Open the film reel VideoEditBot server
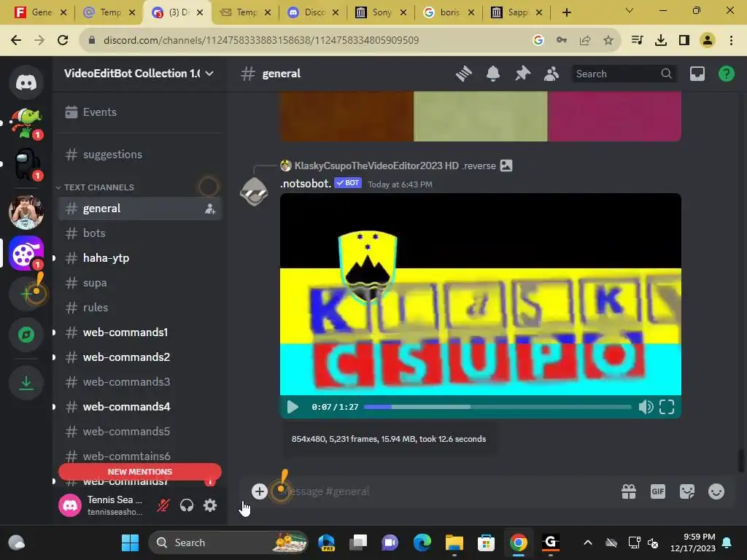Viewport: 747px width, 560px height. coord(26,253)
